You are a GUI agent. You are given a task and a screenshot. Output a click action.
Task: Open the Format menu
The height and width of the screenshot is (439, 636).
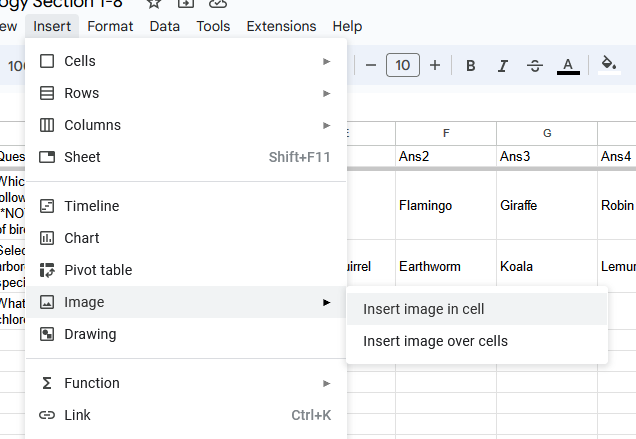pyautogui.click(x=110, y=26)
